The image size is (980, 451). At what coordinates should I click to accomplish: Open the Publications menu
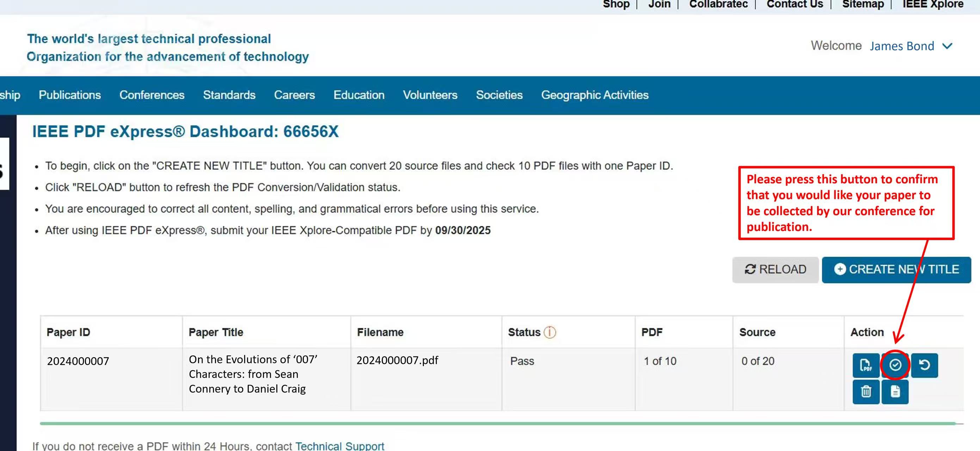[69, 95]
